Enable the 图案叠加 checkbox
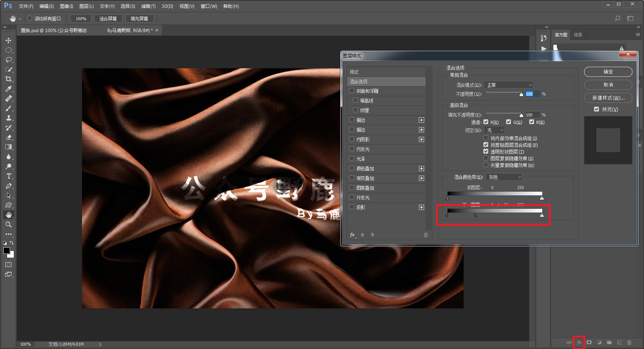This screenshot has height=349, width=644. [x=351, y=188]
